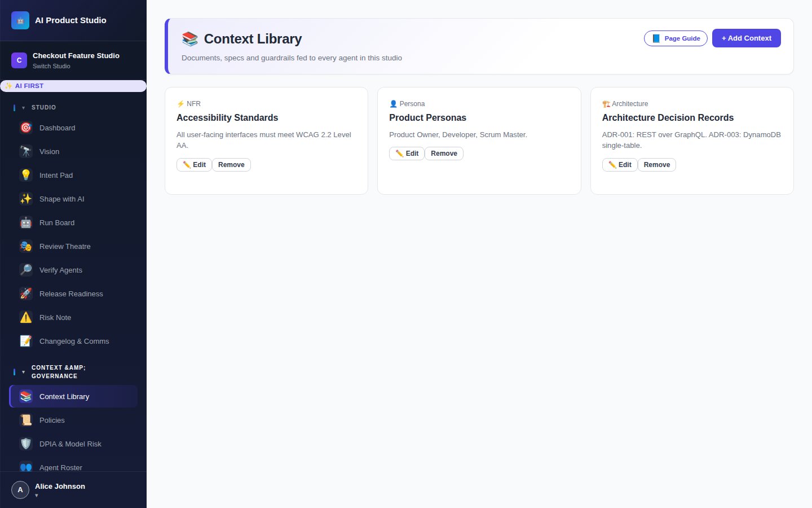The width and height of the screenshot is (812, 508).
Task: Open Shape with AI
Action: coord(73,199)
